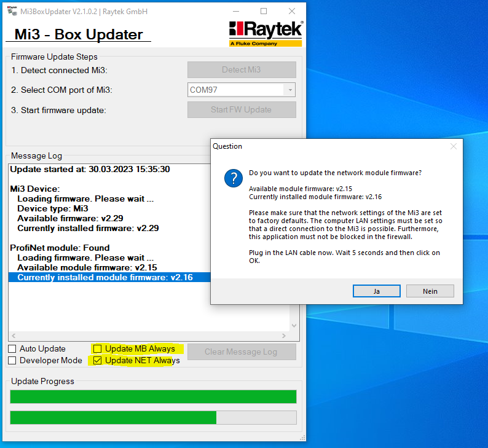
Task: Click message log vertical scrollbar down arrow
Action: coord(294,326)
